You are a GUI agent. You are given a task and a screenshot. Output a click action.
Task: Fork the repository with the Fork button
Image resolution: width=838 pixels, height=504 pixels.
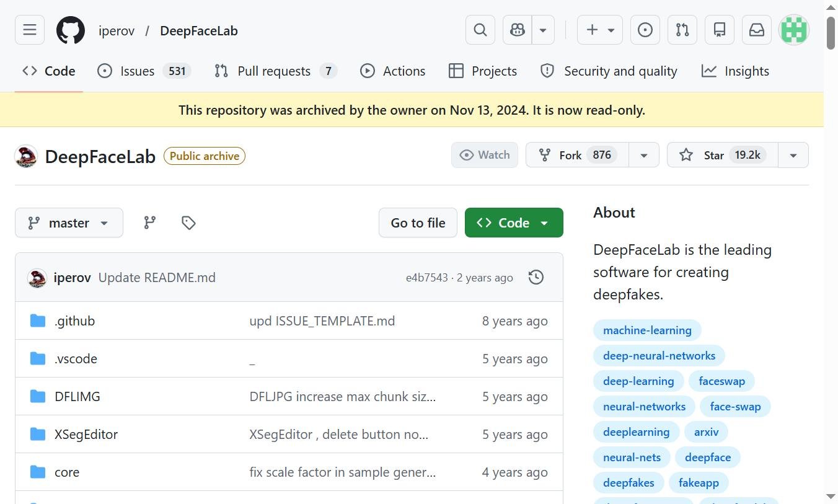tap(577, 155)
